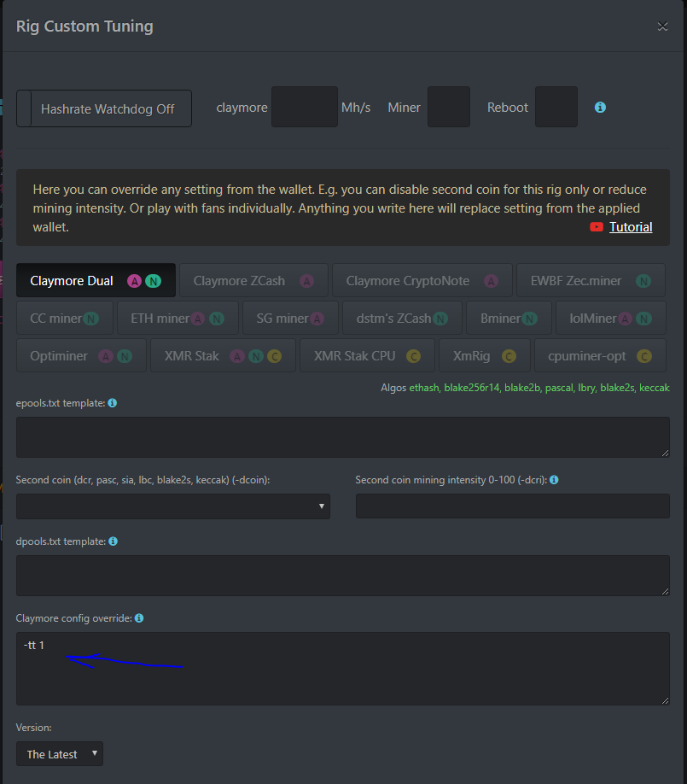Select the lolMiner tab
Screen dimensions: 687x784
611,318
